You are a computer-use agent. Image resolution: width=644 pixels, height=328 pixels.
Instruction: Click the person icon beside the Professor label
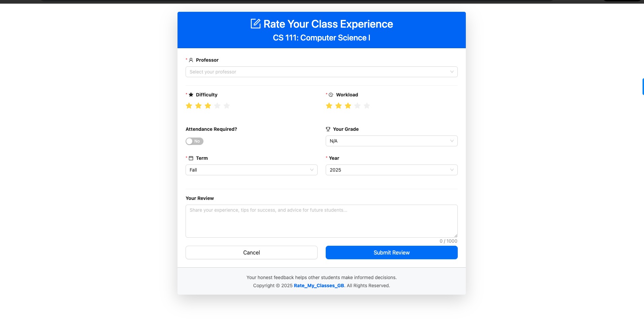pyautogui.click(x=191, y=60)
